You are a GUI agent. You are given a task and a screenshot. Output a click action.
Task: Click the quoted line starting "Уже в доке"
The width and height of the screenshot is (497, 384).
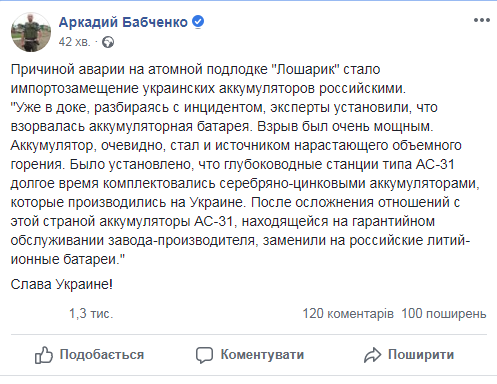click(224, 107)
